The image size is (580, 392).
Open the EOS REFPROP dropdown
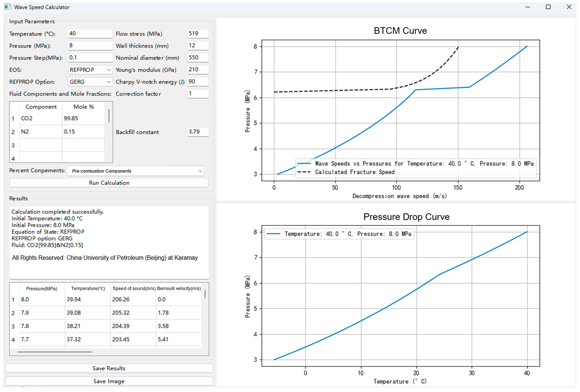(90, 70)
